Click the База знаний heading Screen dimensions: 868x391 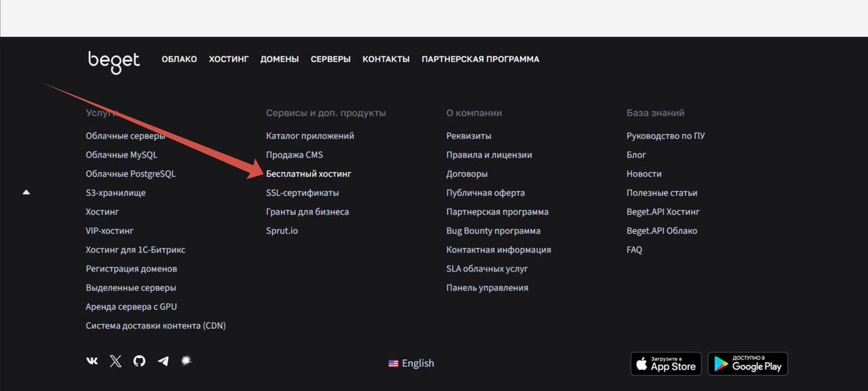(655, 113)
